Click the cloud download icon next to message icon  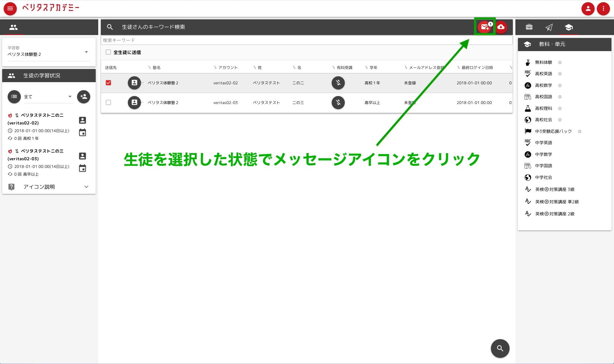click(x=501, y=27)
